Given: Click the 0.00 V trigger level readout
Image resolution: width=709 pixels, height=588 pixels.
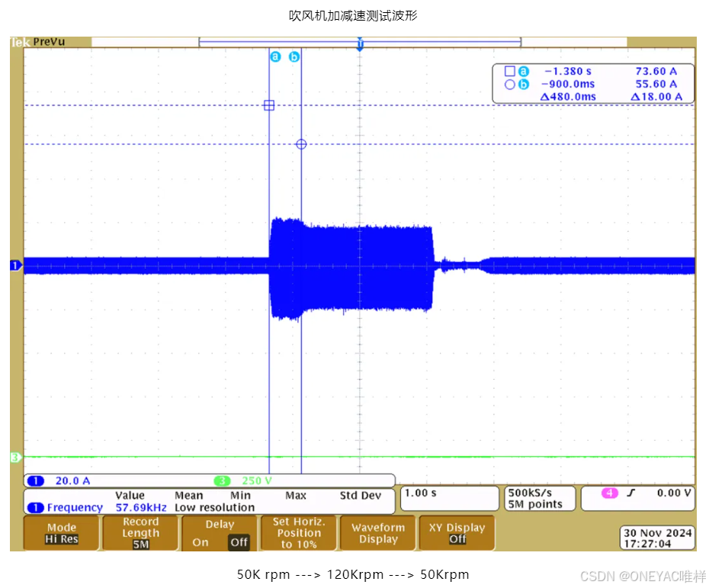Looking at the screenshot, I should 674,493.
